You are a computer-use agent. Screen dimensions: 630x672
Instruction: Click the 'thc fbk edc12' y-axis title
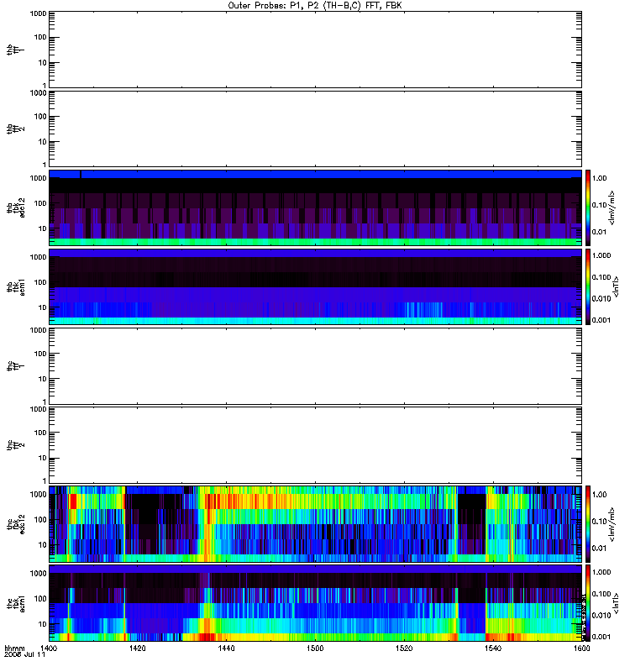[x=16, y=523]
